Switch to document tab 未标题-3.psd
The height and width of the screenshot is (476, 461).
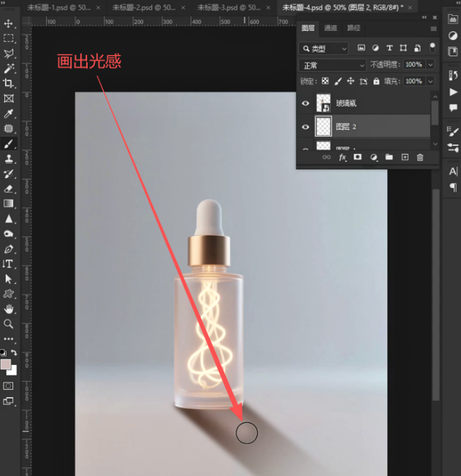click(x=229, y=7)
